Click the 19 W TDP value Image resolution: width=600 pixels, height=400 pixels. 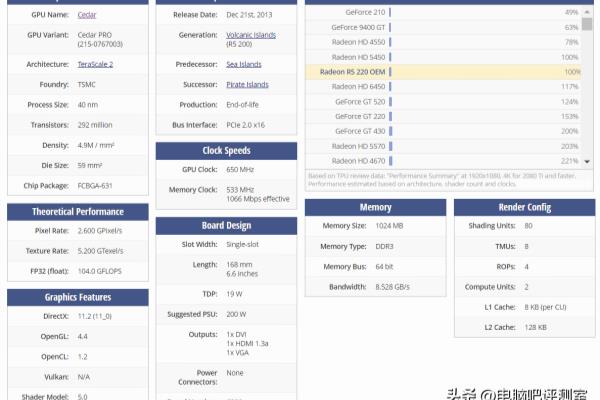click(x=234, y=294)
